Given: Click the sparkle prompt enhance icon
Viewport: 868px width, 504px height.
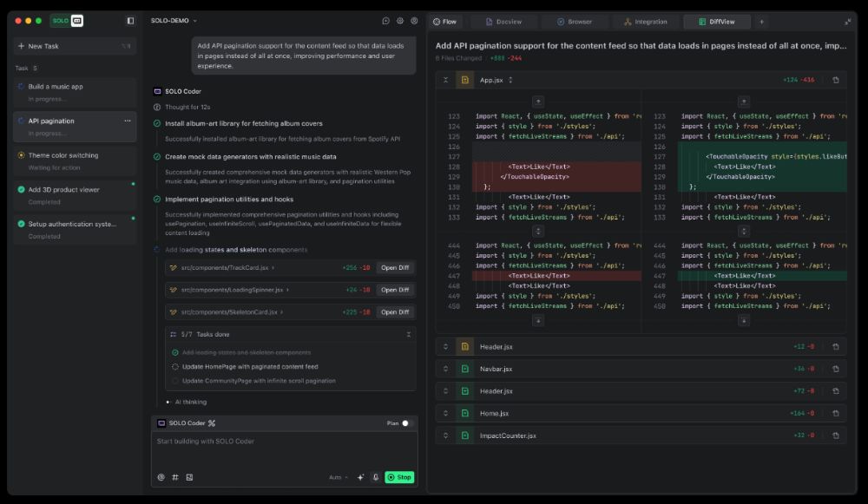Looking at the screenshot, I should pos(361,477).
